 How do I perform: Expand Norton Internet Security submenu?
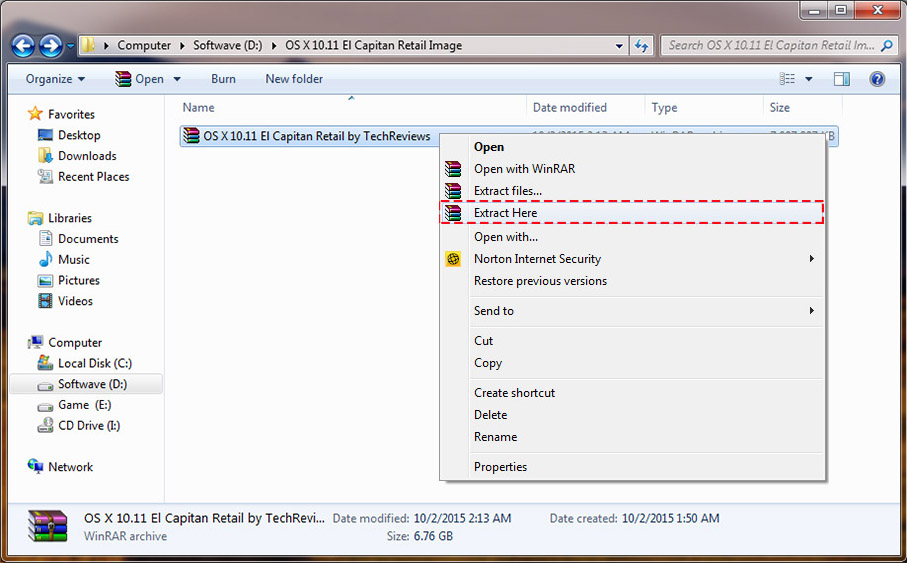[x=632, y=259]
